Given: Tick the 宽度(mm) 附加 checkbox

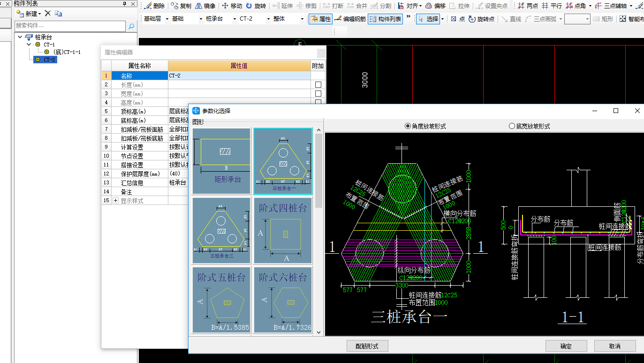Looking at the screenshot, I should tap(318, 94).
